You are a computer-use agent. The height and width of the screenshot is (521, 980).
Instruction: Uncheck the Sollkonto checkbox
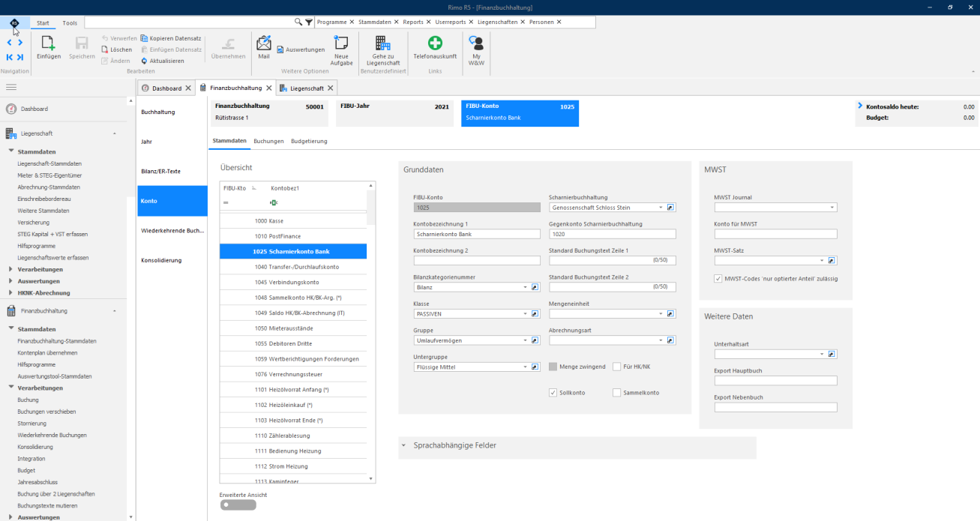click(x=553, y=392)
